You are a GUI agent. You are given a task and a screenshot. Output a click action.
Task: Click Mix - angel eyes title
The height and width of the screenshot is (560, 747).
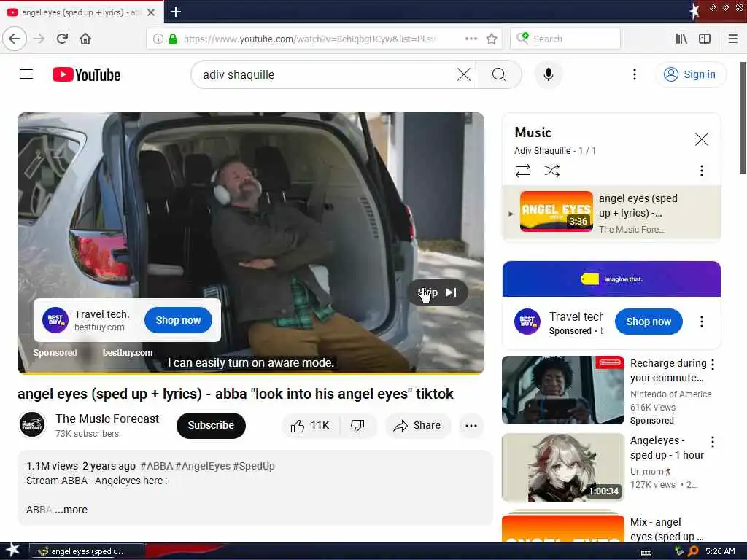point(667,529)
